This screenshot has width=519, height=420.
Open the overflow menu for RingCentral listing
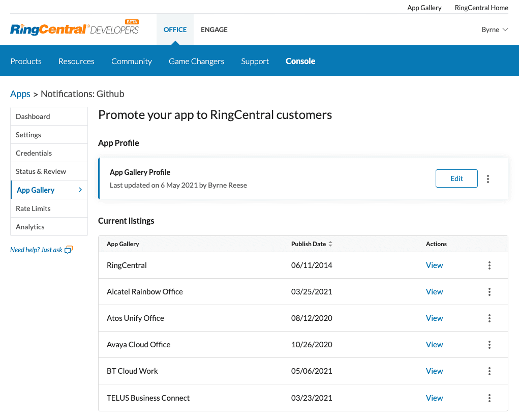489,265
